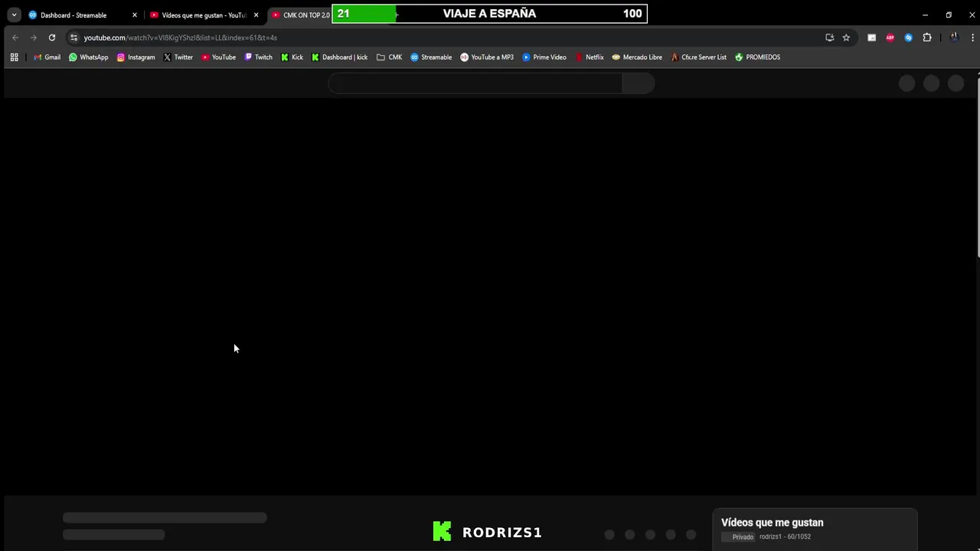Viewport: 980px width, 551px height.
Task: Click the Videos que me gustan playlist title
Action: [772, 523]
